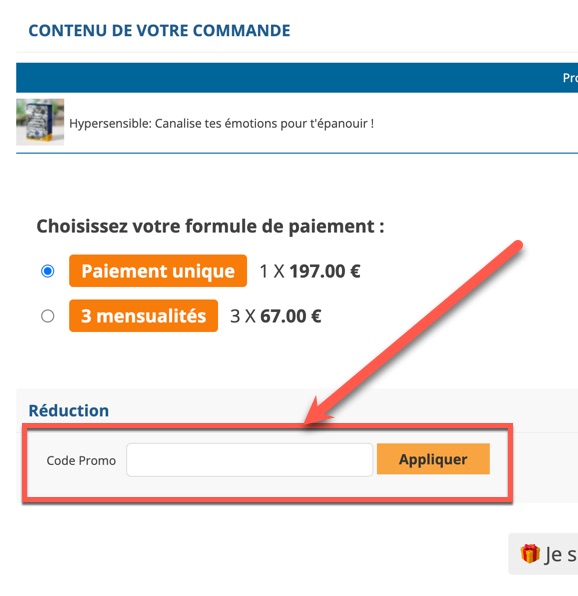Click the CONTENU DE VOTRE COMMANDE heading

tap(159, 30)
